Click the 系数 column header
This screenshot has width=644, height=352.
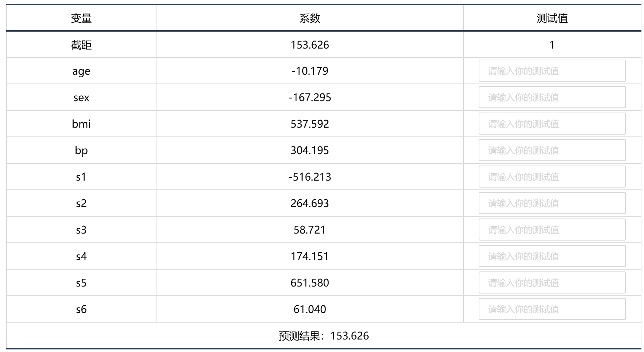point(310,18)
